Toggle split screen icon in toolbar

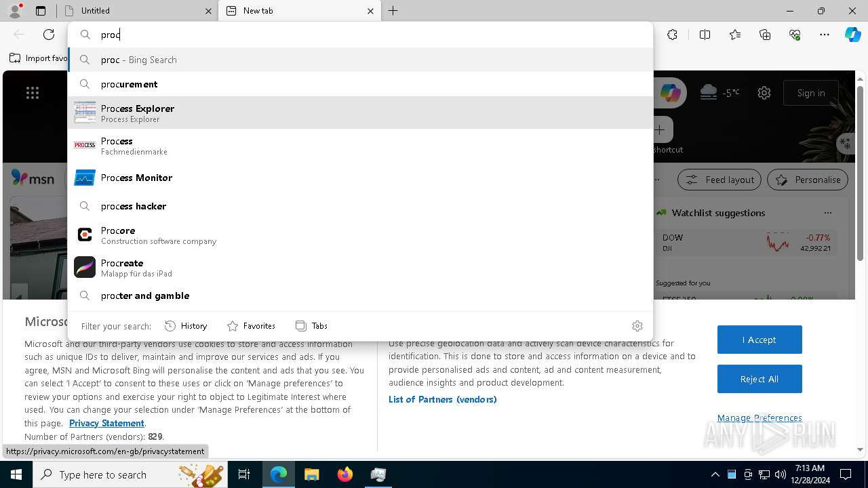coord(705,35)
